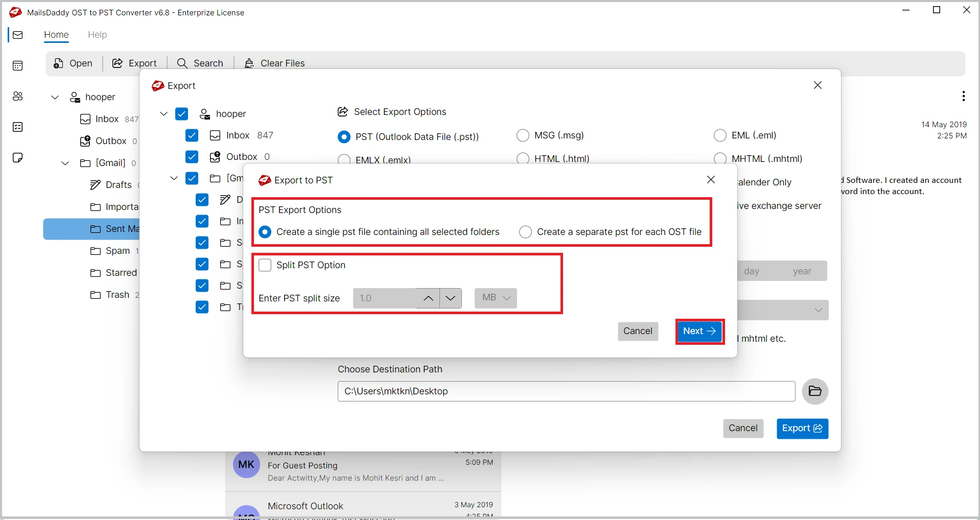Collapse the hooper node in main tree
This screenshot has width=980, height=520.
(x=55, y=97)
